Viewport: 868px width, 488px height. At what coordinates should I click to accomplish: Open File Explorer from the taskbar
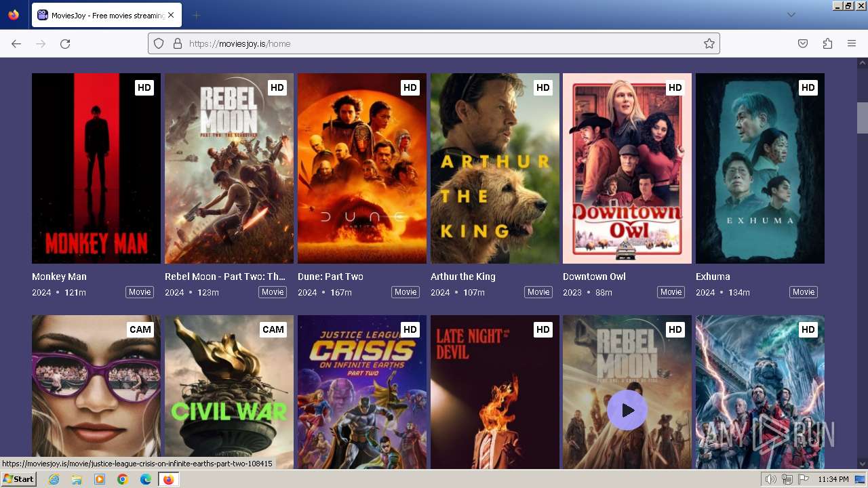[x=77, y=479]
